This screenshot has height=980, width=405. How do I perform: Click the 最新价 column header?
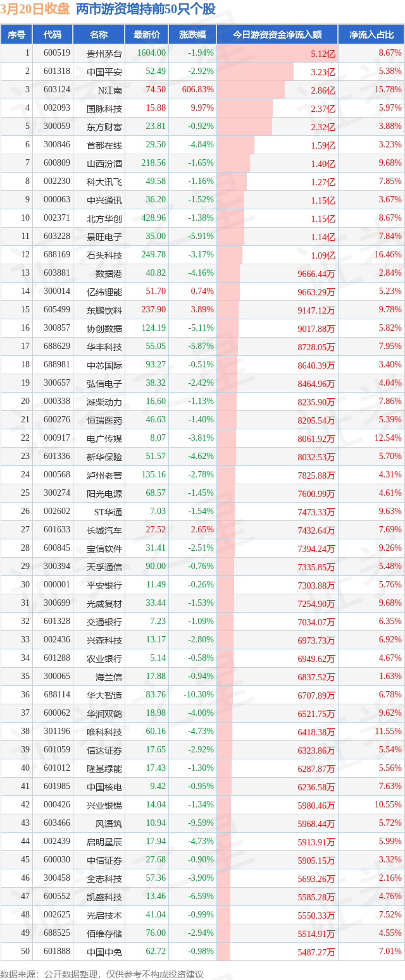147,35
